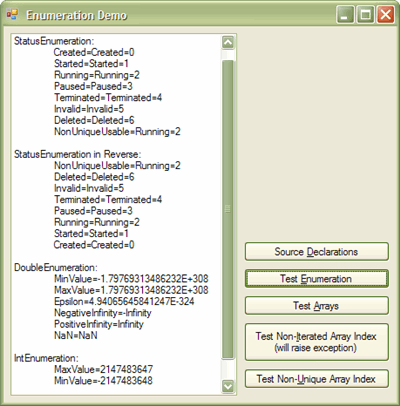The image size is (400, 406).
Task: Click the IntEnumeration: heading text
Action: point(46,358)
